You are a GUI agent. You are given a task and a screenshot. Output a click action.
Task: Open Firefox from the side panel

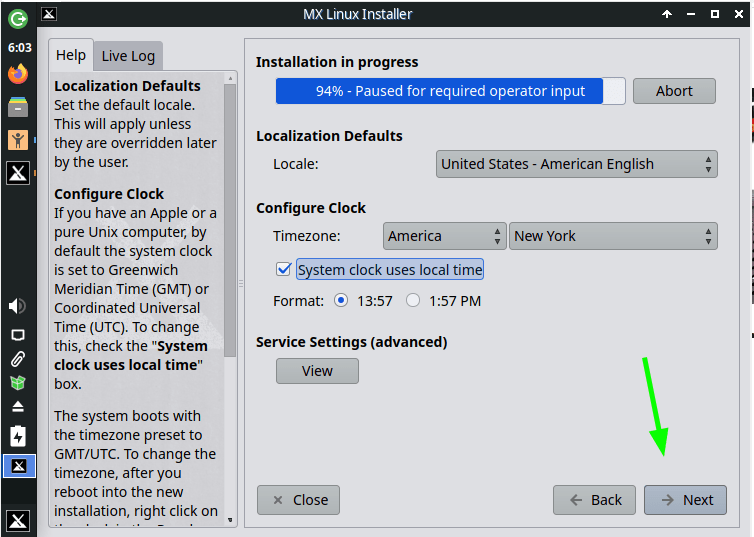coord(18,74)
